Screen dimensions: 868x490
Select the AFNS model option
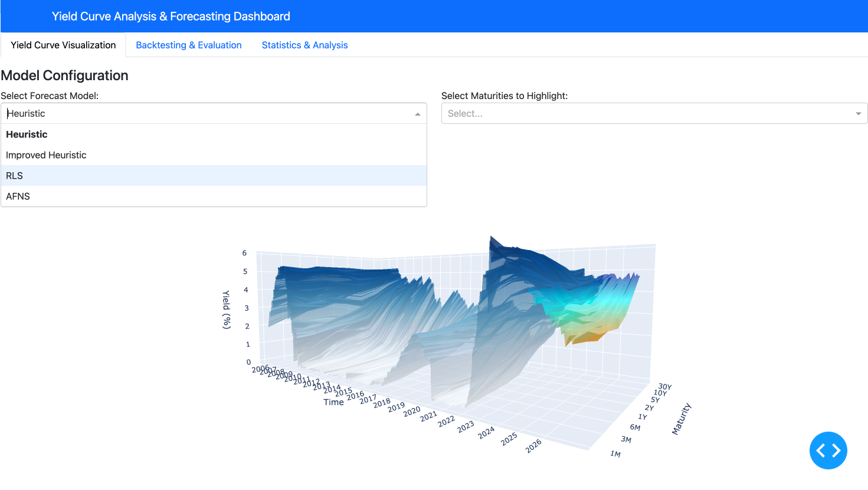click(x=18, y=196)
